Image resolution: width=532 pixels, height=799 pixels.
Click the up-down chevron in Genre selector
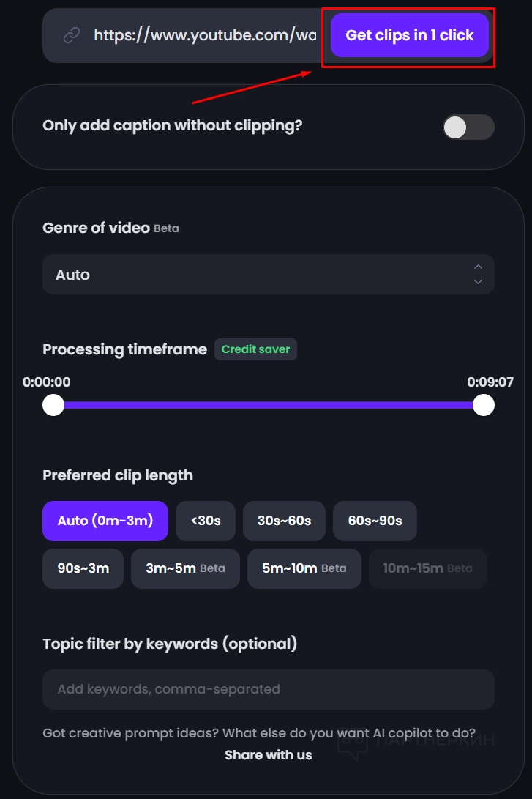pos(478,275)
